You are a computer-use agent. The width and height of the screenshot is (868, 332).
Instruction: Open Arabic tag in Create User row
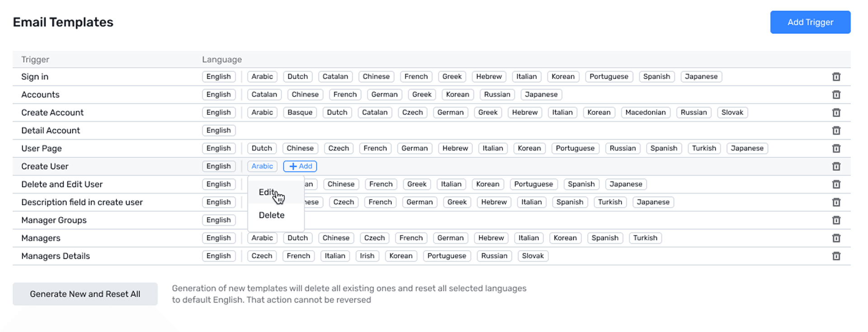[262, 166]
